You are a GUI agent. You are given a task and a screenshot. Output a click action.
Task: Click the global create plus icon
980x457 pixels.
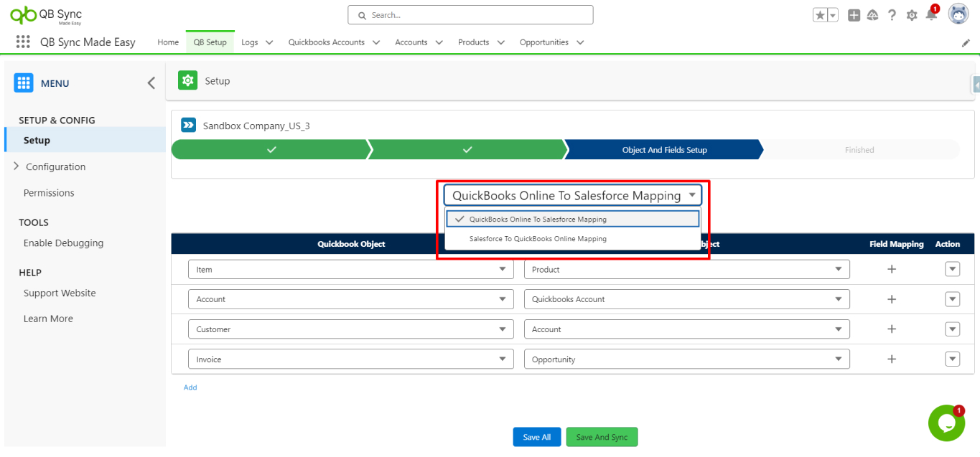pyautogui.click(x=854, y=15)
